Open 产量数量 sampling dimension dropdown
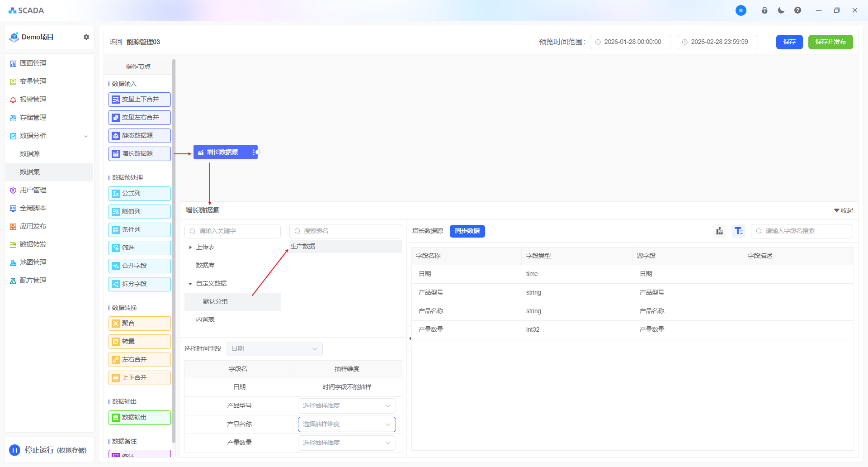Screen dimensions: 868x467 point(346,443)
